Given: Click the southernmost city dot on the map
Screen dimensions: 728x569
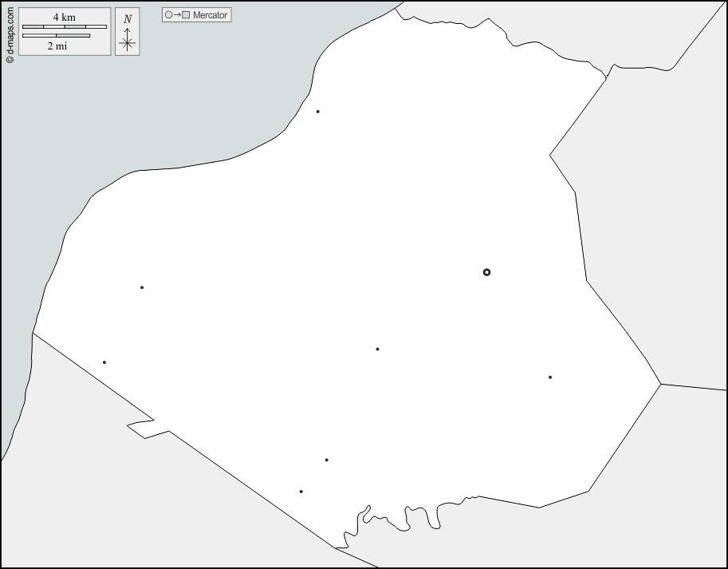Looking at the screenshot, I should coord(301,492).
